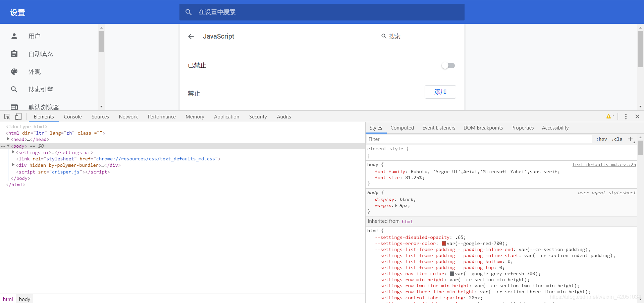Activate the DevTools inspect element picker icon
The image size is (644, 303).
pyautogui.click(x=7, y=116)
